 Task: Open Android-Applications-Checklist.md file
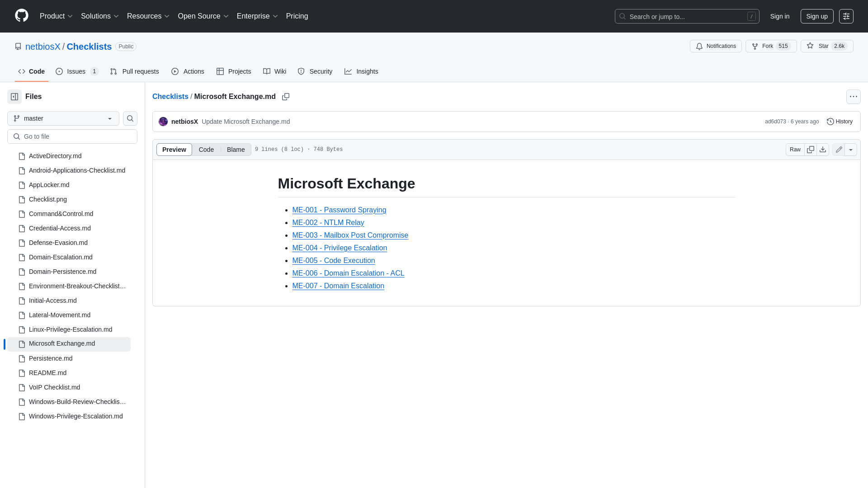pyautogui.click(x=69, y=171)
